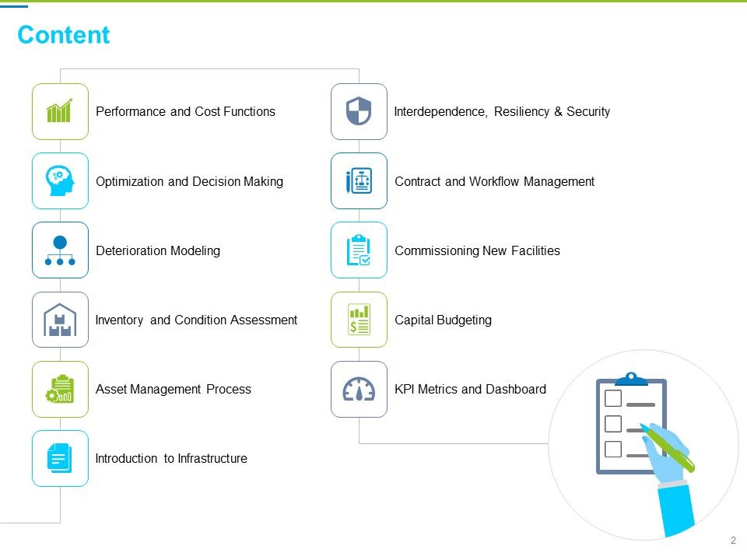Click 'Inventory and Condition Assessment' label

click(x=196, y=320)
